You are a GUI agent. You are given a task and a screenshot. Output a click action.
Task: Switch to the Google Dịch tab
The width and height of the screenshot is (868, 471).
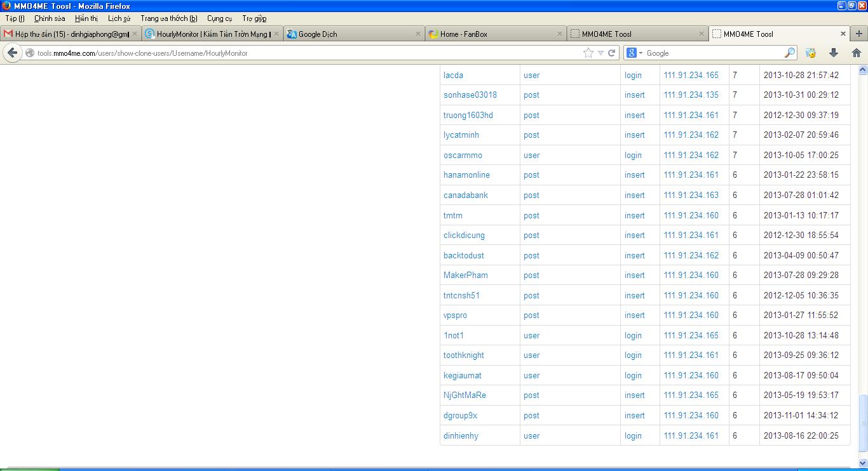pos(355,34)
